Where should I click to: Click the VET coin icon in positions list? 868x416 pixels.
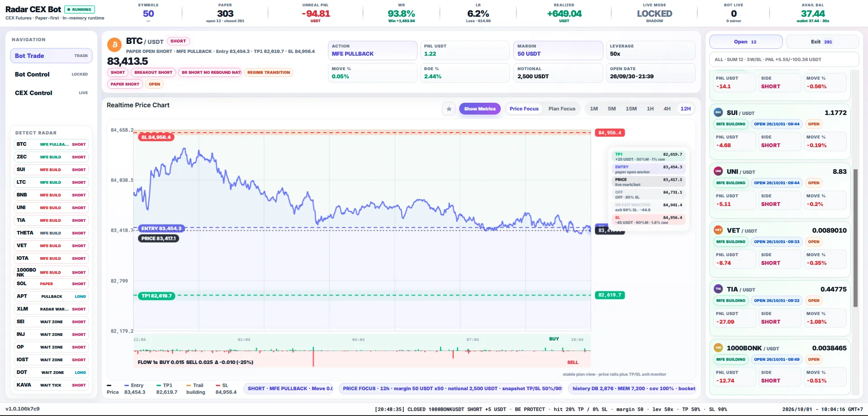click(718, 230)
